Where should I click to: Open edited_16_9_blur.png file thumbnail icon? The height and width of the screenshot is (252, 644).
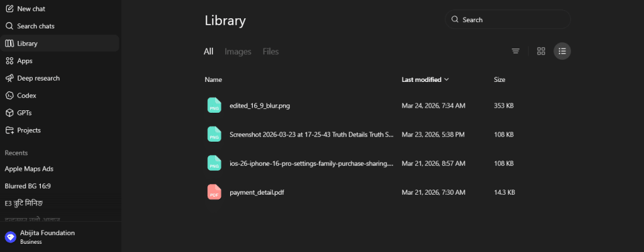(214, 105)
